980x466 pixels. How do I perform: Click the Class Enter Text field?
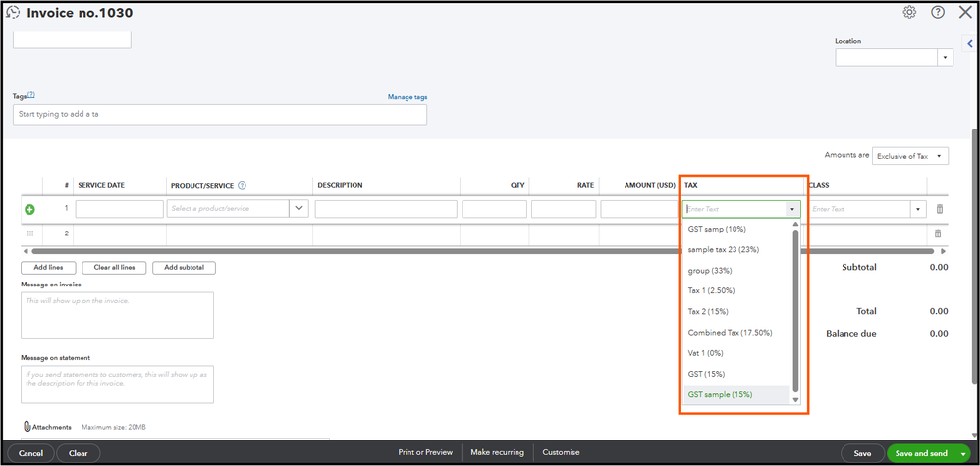click(x=859, y=209)
